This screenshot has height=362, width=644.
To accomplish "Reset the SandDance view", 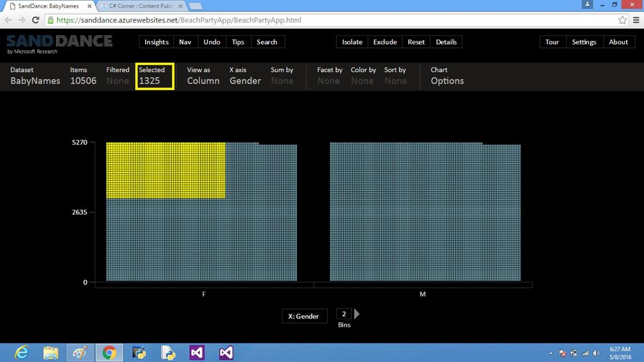I will [x=416, y=42].
